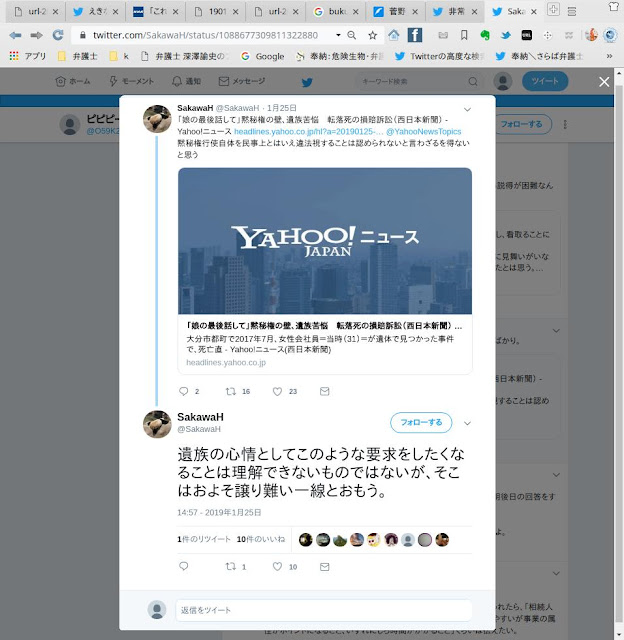This screenshot has height=640, width=624.
Task: Reply to the main tweet via the bubble icon
Action: pos(184,566)
